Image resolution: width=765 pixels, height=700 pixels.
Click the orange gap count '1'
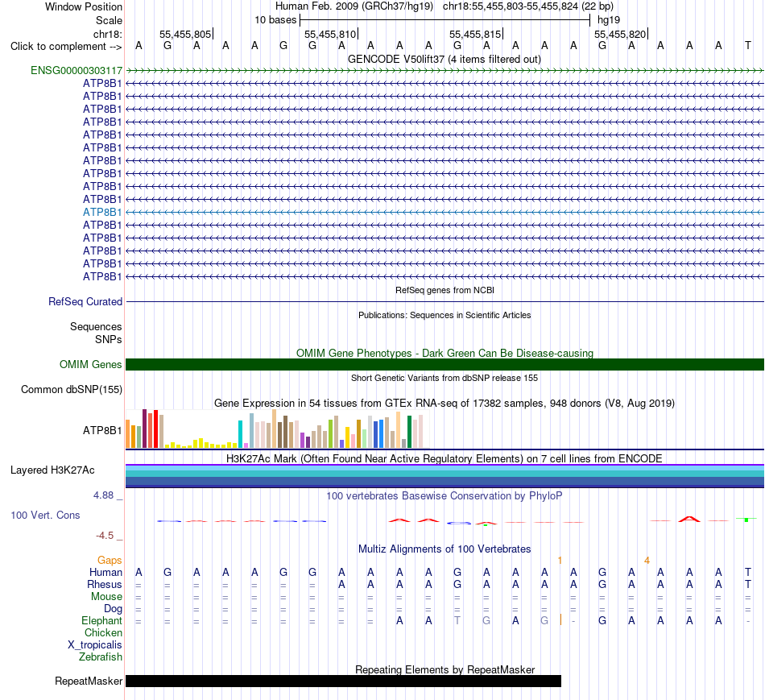click(x=560, y=561)
